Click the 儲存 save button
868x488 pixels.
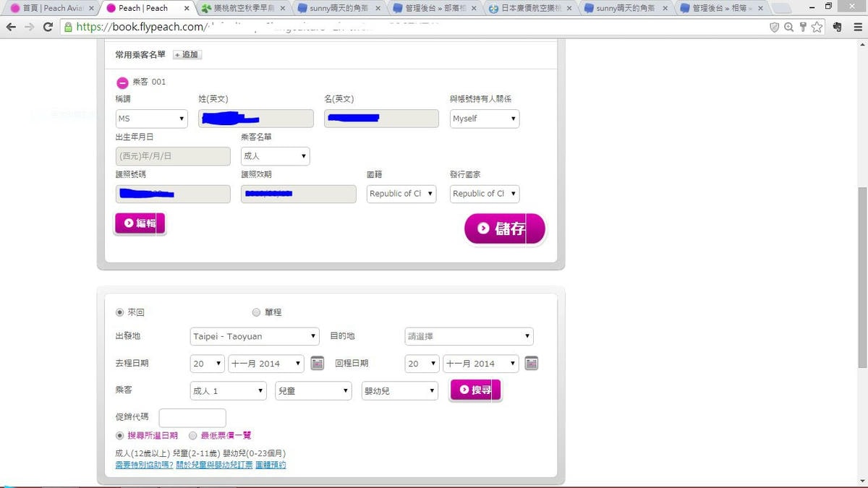click(504, 228)
